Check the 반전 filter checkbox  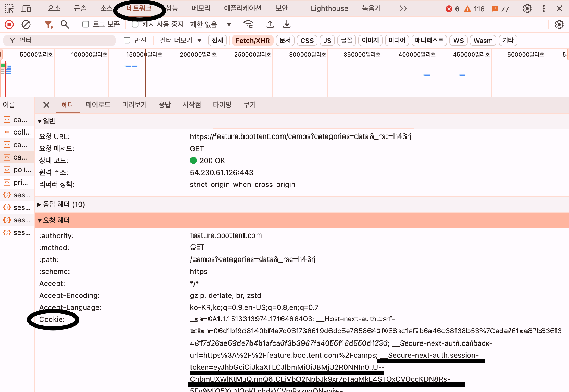(127, 41)
